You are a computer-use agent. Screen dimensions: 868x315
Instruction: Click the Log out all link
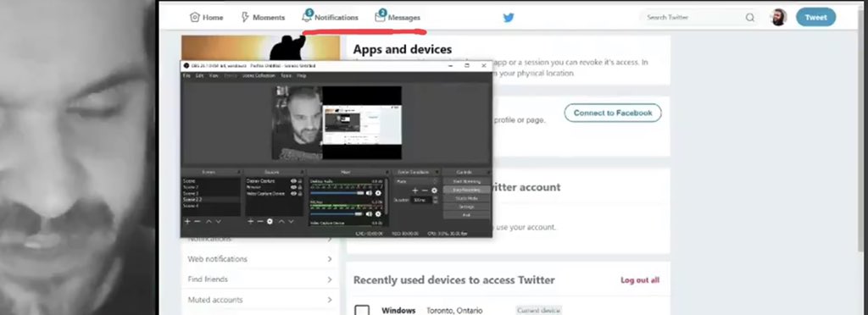[x=640, y=280]
